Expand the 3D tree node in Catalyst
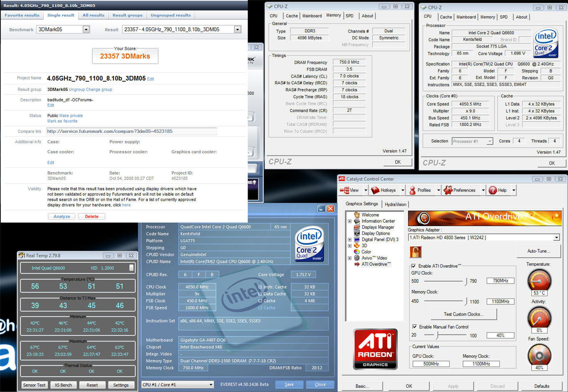Image resolution: width=568 pixels, height=392 pixels. [350, 246]
